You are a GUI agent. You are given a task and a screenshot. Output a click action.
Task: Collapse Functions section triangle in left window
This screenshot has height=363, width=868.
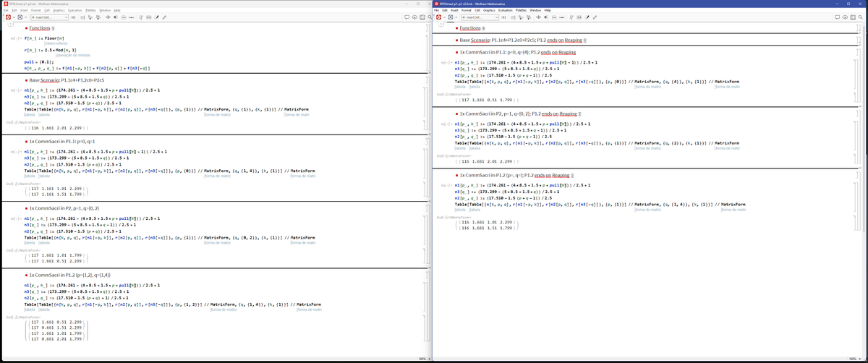coord(53,28)
